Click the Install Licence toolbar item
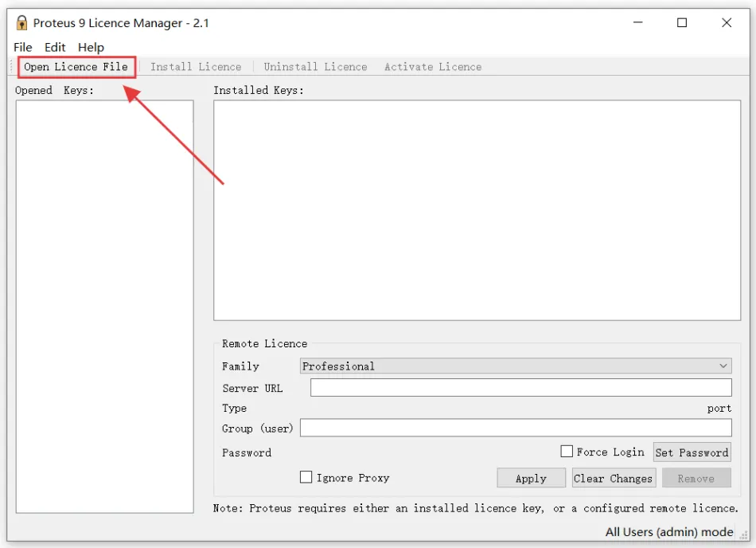756x548 pixels. click(196, 67)
